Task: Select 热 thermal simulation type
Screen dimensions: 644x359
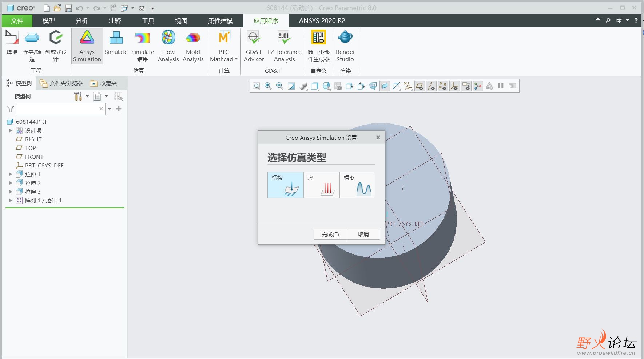Action: [321, 185]
